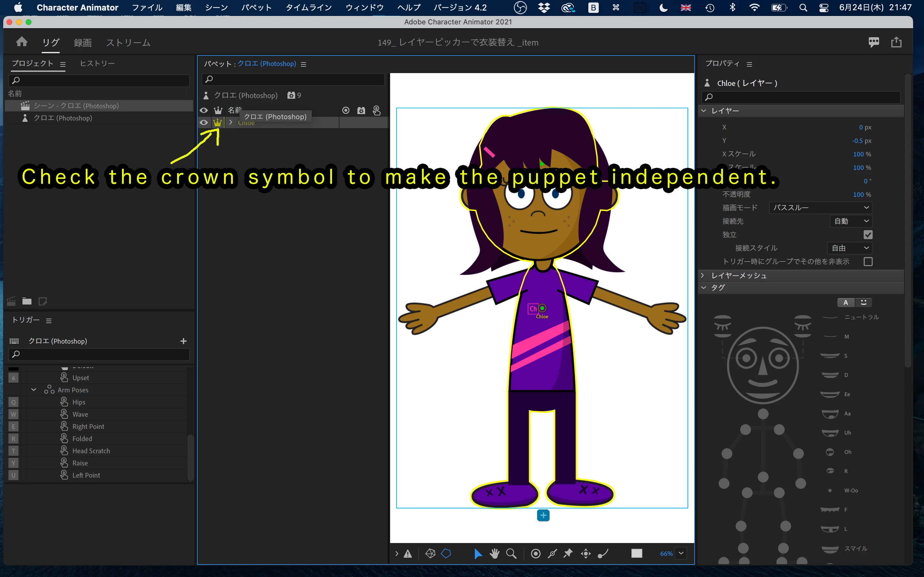Select the Stick tool

[x=552, y=553]
